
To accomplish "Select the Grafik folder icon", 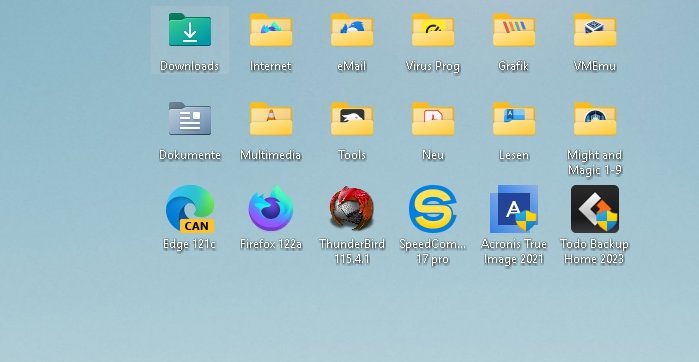I will [x=514, y=29].
